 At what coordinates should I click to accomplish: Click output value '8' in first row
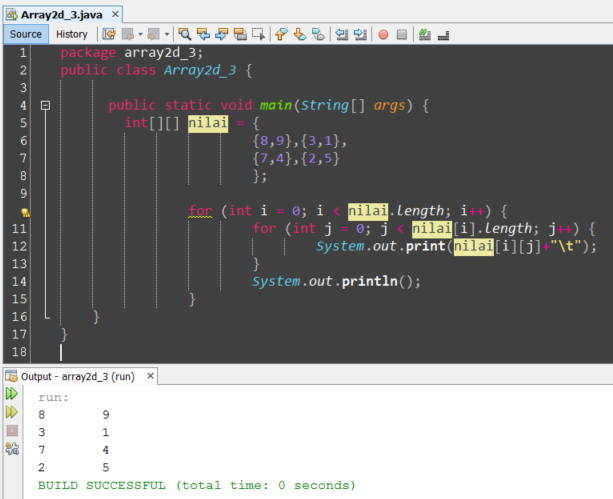pos(41,415)
